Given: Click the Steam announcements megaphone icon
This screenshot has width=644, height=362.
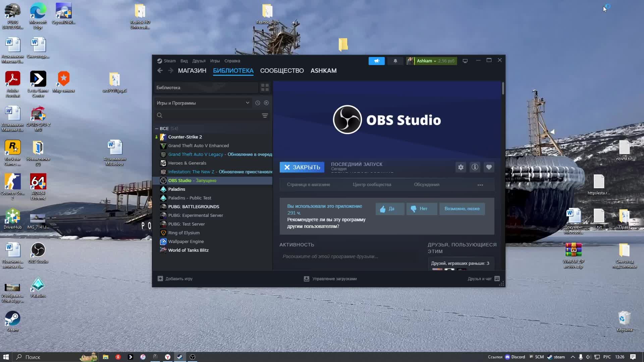Looking at the screenshot, I should point(376,61).
